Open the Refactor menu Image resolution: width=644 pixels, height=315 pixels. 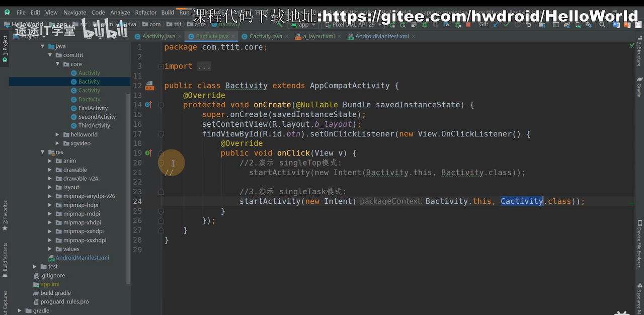tap(145, 12)
